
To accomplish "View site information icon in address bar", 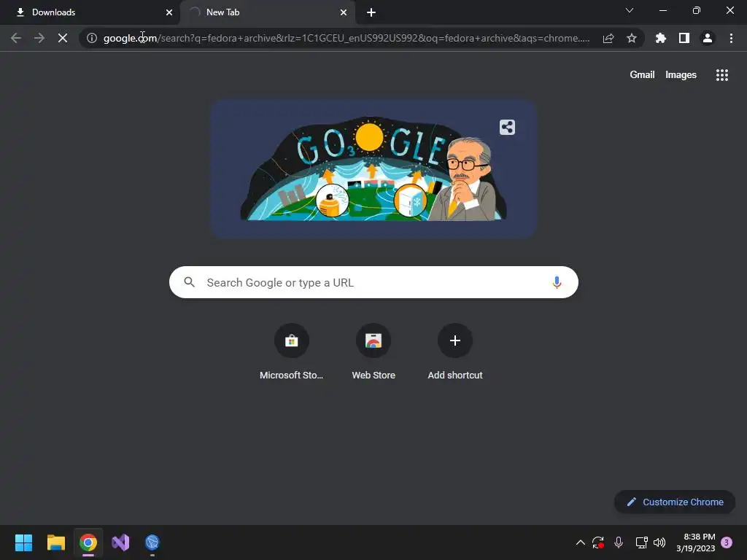I will [x=92, y=38].
